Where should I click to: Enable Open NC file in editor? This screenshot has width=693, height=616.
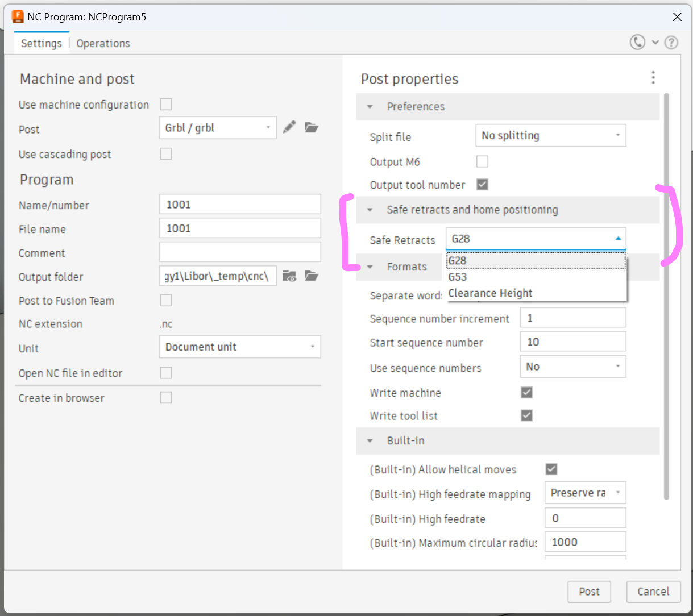(166, 373)
